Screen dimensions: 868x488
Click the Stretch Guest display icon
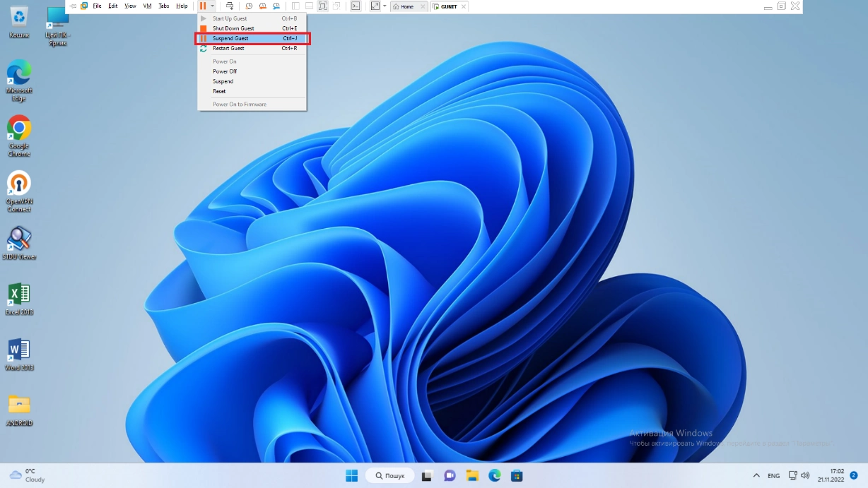(x=375, y=6)
